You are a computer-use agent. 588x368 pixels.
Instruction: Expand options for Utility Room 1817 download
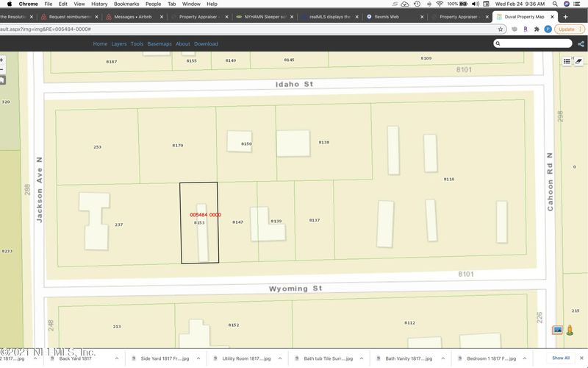pyautogui.click(x=280, y=358)
